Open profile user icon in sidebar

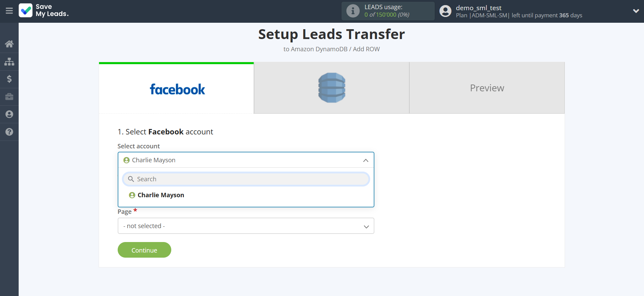(x=9, y=114)
